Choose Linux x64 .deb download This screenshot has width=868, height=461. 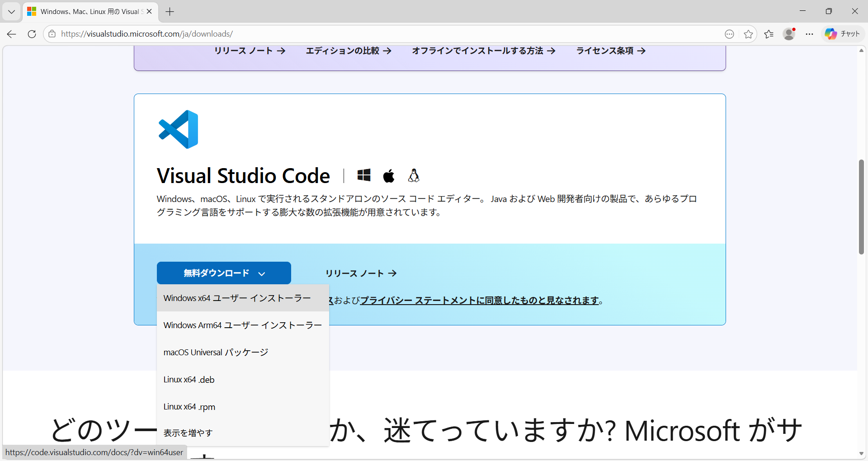189,380
